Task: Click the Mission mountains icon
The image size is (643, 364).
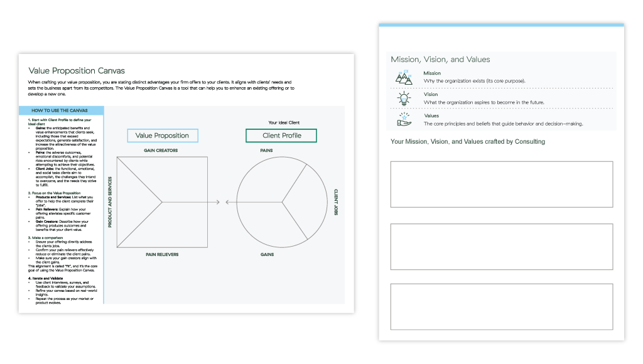Action: point(404,77)
